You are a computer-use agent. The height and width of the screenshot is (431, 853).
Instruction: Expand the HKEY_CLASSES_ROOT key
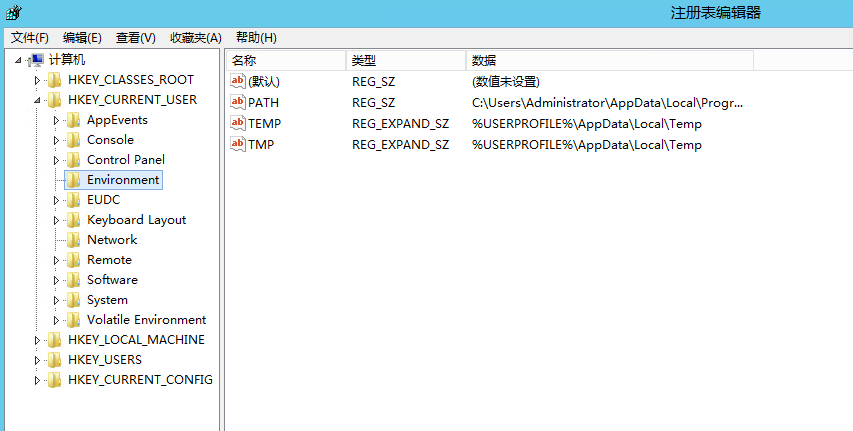(x=37, y=81)
